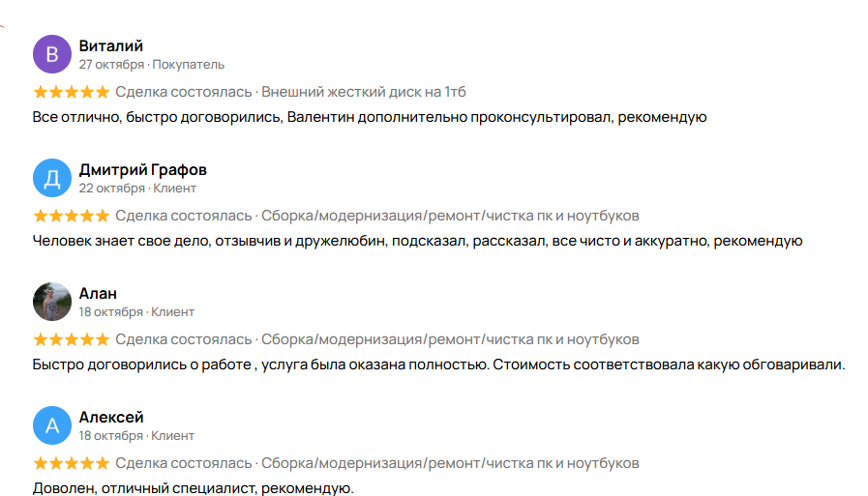Click Виталий's review text about Валентин
This screenshot has width=868, height=496.
[x=370, y=117]
